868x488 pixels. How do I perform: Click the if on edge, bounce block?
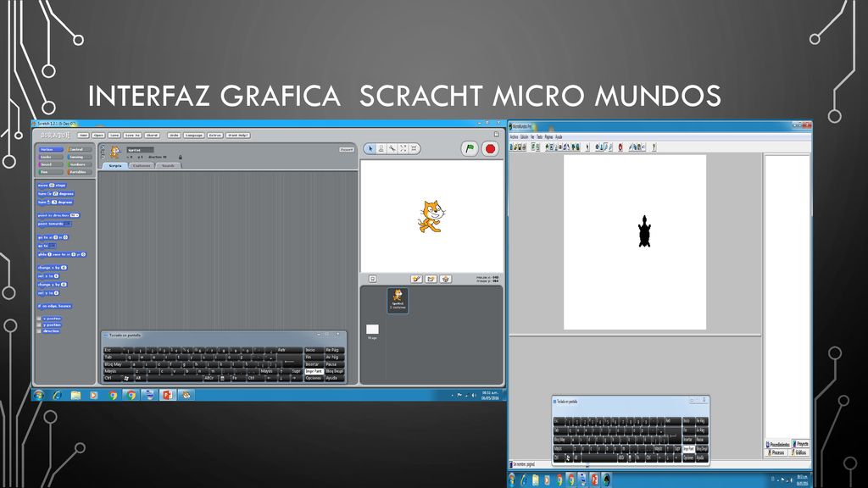click(55, 306)
